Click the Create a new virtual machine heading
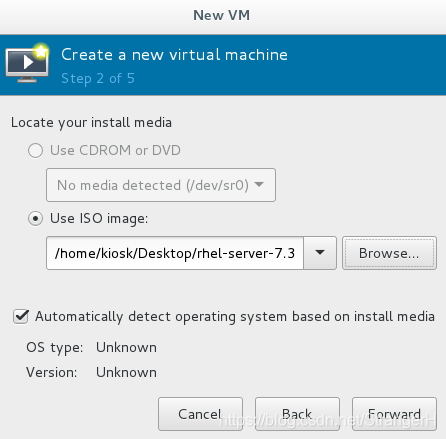 (174, 55)
